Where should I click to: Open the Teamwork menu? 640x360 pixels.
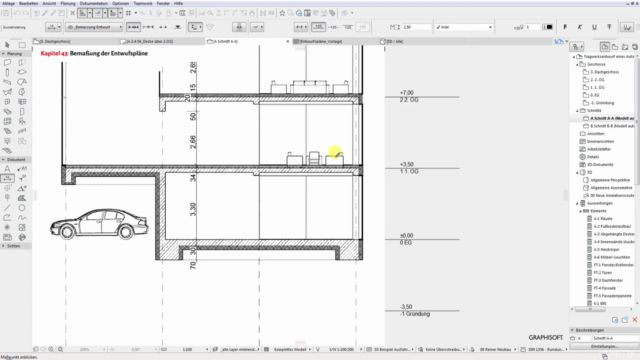[x=143, y=3]
